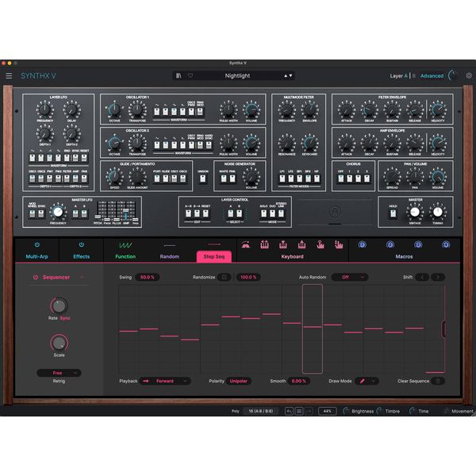Go to previous preset arrow

click(x=286, y=75)
